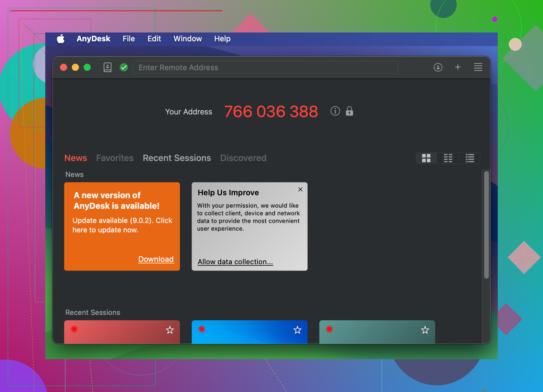Click the 'A new version of AnyDesk' card title
This screenshot has height=392, width=543.
(117, 201)
